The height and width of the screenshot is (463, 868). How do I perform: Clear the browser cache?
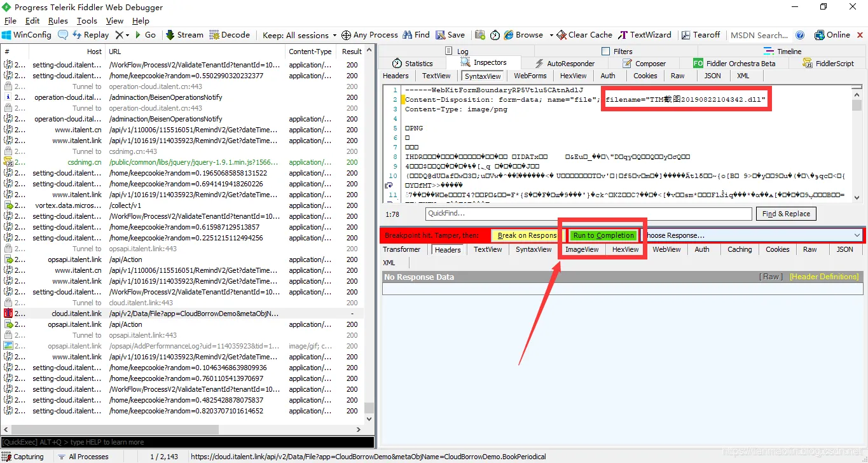(584, 35)
